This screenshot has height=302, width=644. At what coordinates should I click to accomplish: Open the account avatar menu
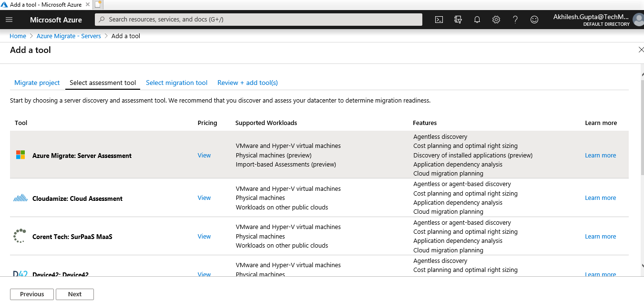(638, 20)
